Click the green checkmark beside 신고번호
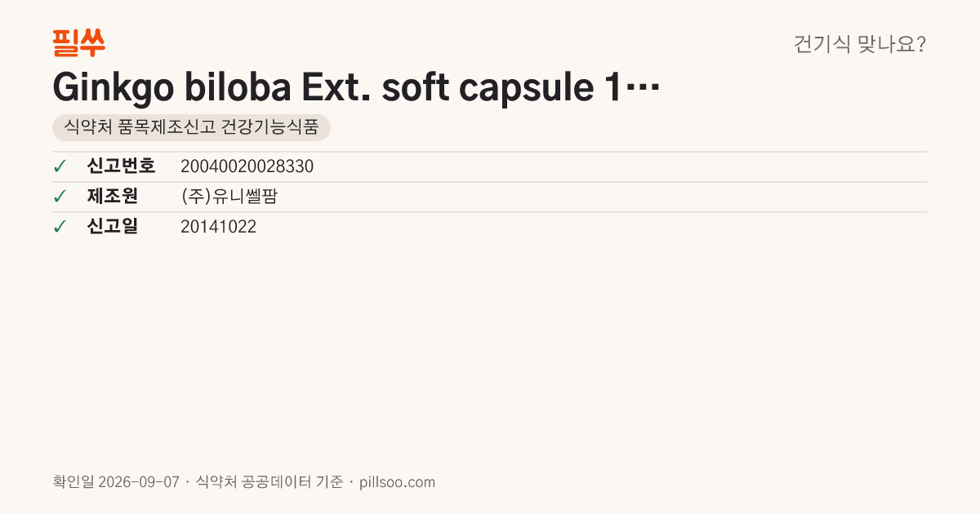Screen dimensions: 980x514 pyautogui.click(x=60, y=166)
